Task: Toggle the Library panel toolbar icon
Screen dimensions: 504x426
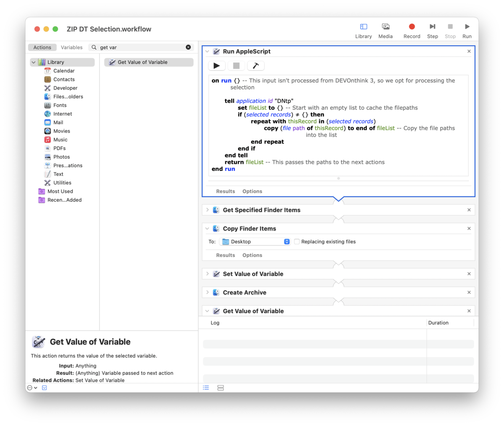Action: tap(363, 27)
